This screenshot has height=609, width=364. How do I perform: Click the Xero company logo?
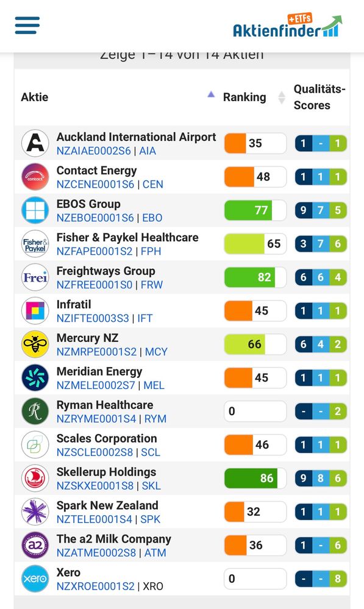pyautogui.click(x=35, y=579)
